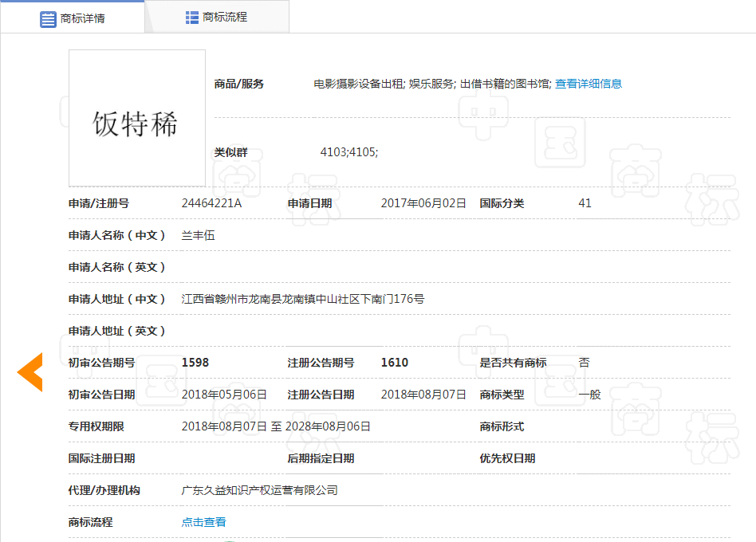Click agency name 广东久益知识产权运营有限公司
The height and width of the screenshot is (542, 756).
[x=259, y=490]
